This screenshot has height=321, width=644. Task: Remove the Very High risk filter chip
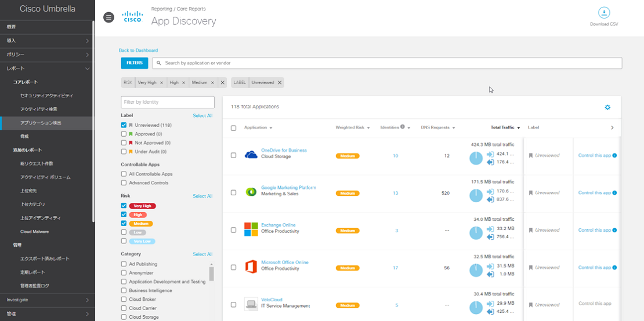(161, 83)
